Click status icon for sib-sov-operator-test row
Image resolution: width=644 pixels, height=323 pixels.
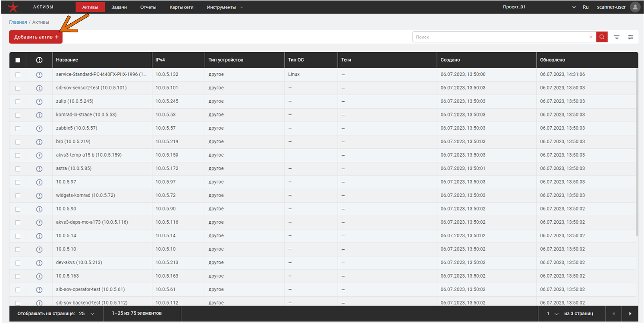(x=39, y=289)
